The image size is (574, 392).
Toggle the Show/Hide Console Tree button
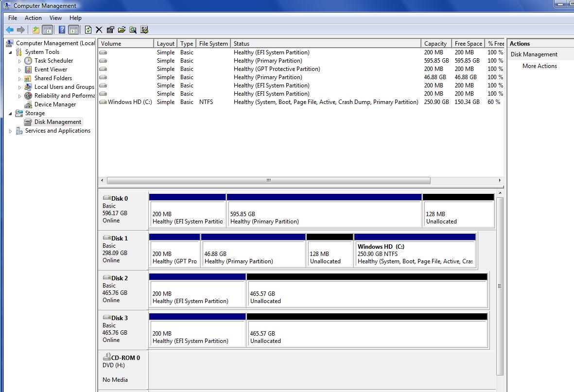(48, 30)
